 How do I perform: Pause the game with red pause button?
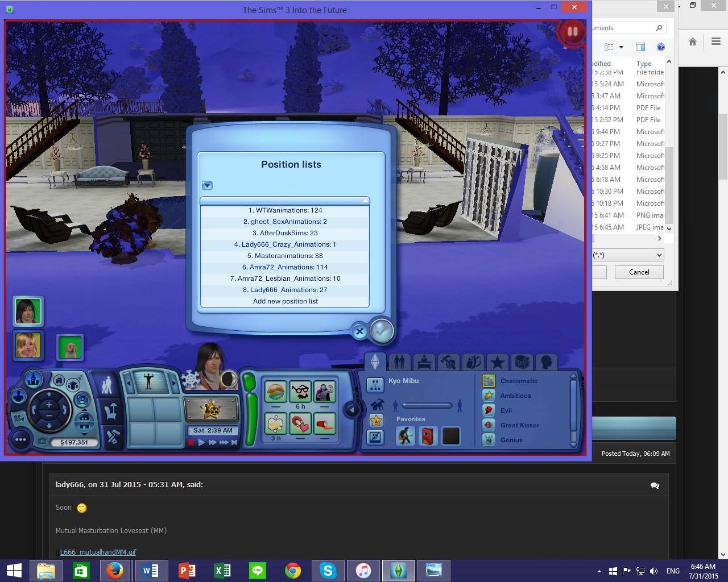click(191, 442)
